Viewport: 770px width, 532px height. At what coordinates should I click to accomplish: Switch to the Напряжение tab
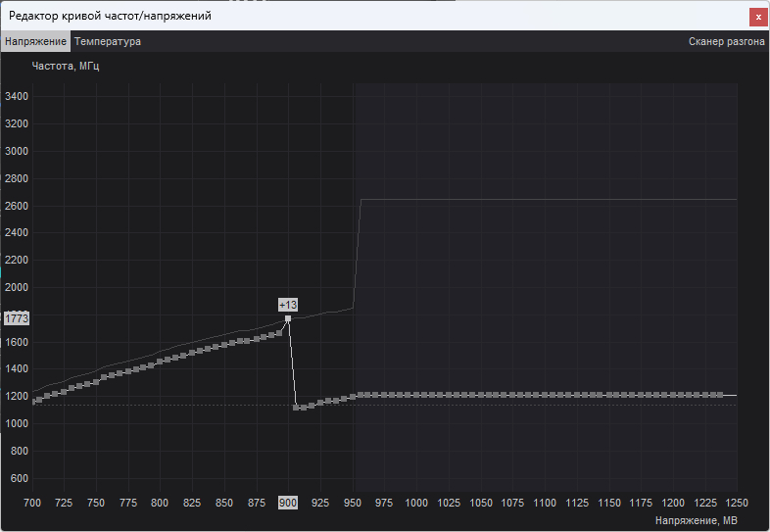pos(35,42)
